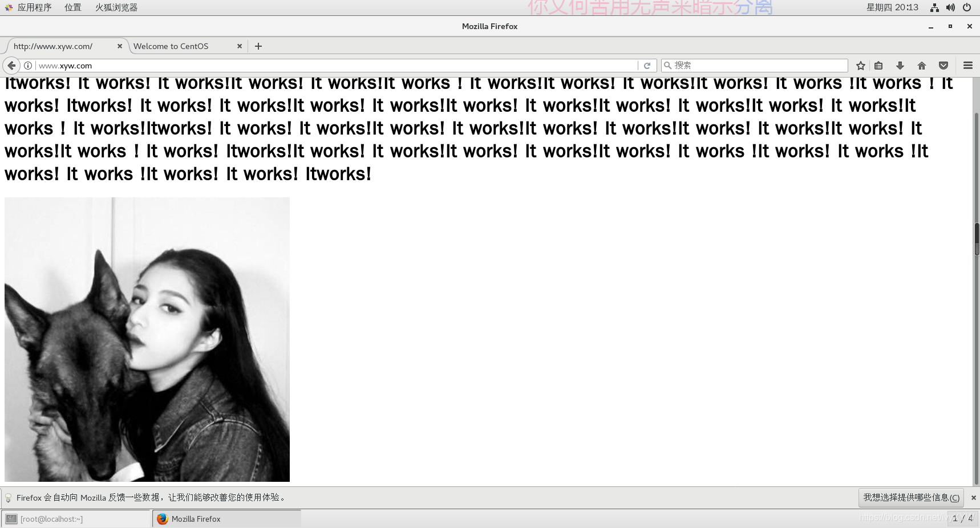Viewport: 980px width, 528px height.
Task: Show bookmarks list icon
Action: [878, 66]
